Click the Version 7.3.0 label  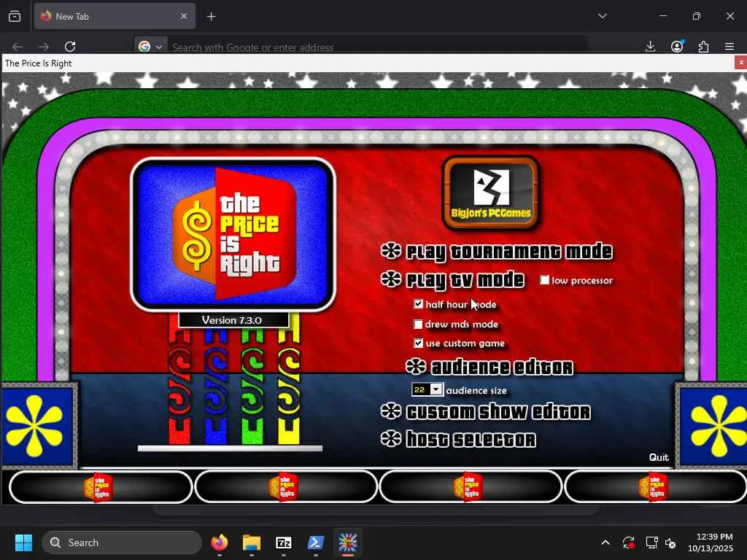point(232,320)
